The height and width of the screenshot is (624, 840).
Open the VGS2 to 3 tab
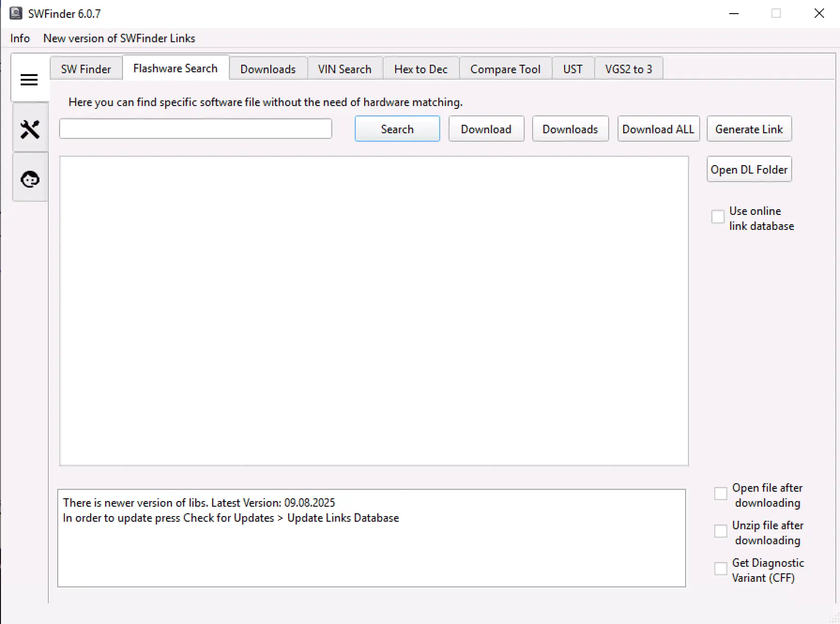pos(629,69)
